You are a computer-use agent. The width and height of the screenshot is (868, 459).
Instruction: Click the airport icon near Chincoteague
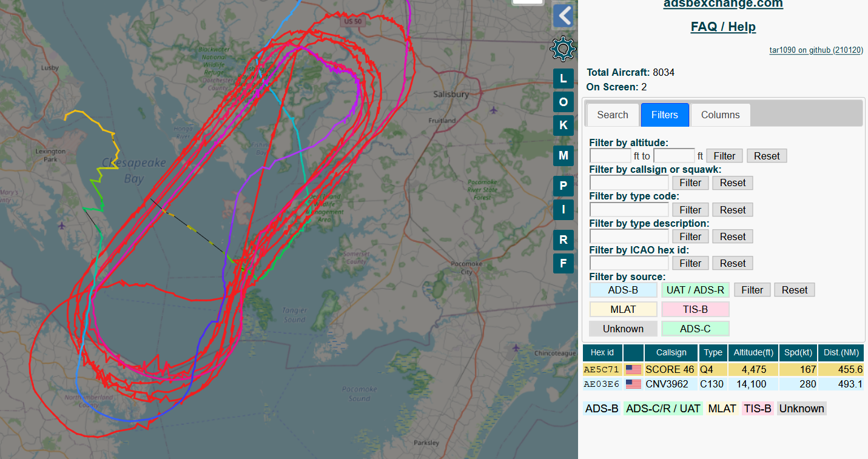tap(516, 347)
